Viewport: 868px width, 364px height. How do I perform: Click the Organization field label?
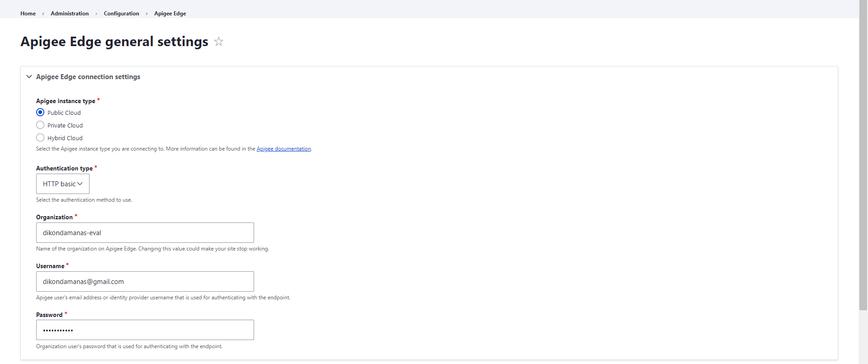pyautogui.click(x=54, y=217)
